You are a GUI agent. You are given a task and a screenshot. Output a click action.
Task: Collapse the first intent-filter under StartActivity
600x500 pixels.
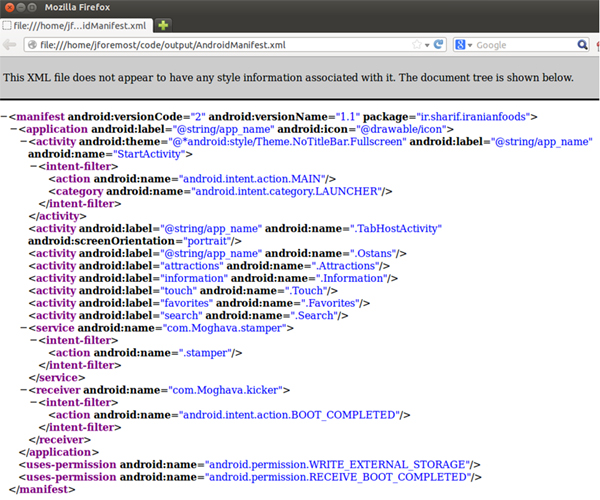[x=34, y=166]
